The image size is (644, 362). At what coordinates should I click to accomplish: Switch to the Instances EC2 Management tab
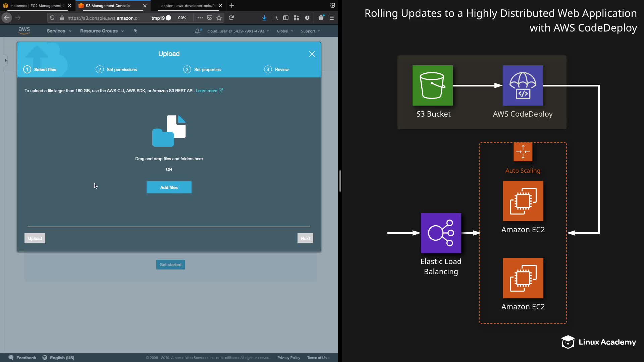click(x=35, y=6)
